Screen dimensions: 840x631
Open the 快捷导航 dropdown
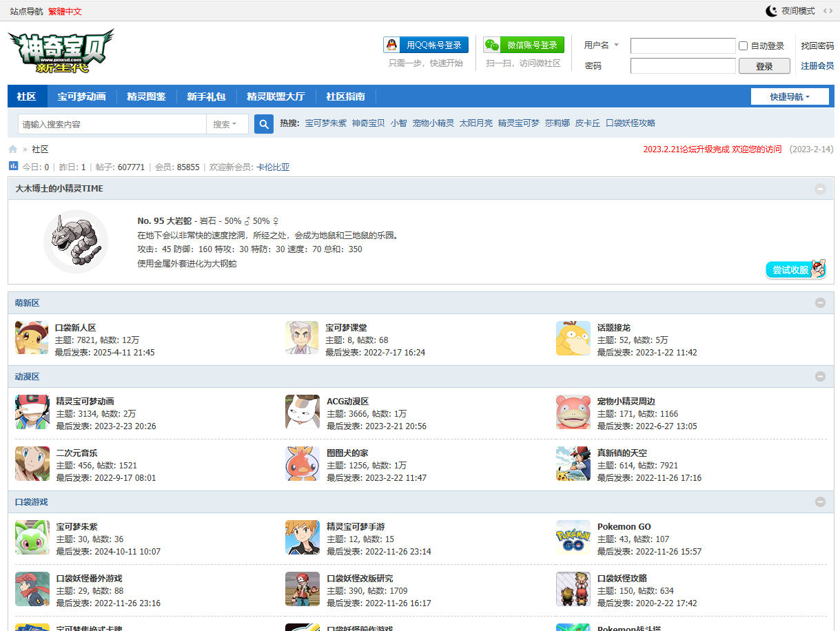[x=789, y=97]
